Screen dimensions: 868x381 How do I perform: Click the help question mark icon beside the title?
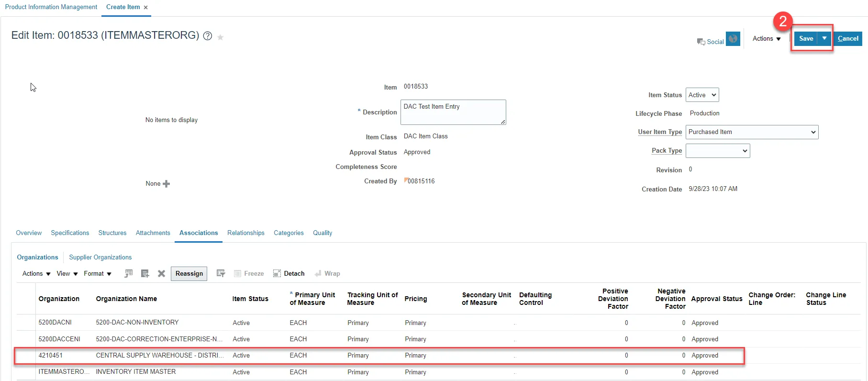(x=208, y=36)
